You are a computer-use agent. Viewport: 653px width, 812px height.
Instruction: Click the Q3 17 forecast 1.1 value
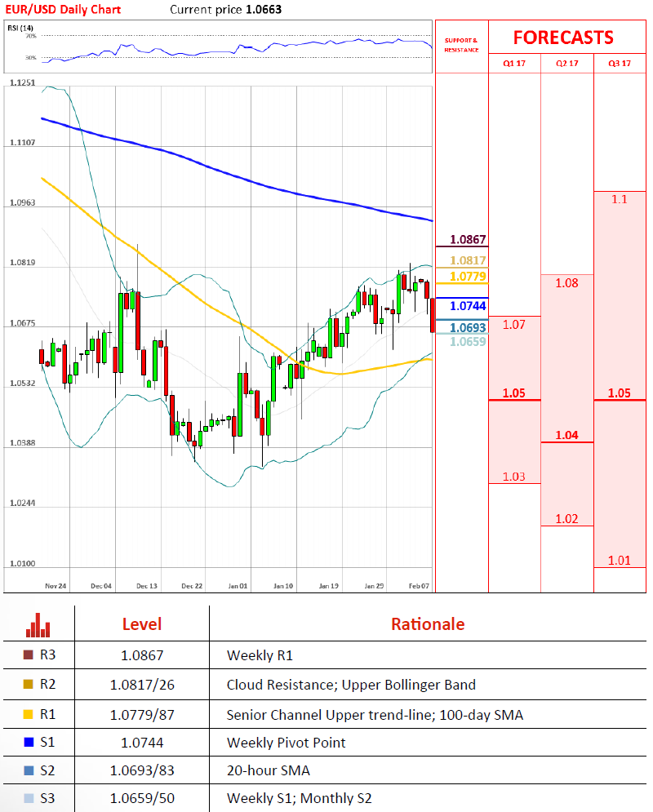click(x=620, y=199)
